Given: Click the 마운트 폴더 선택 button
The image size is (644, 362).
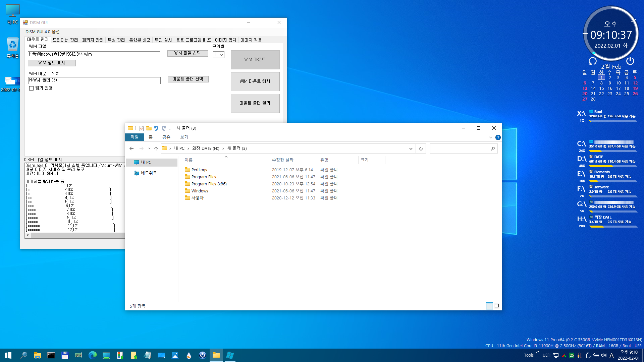Looking at the screenshot, I should tap(188, 79).
